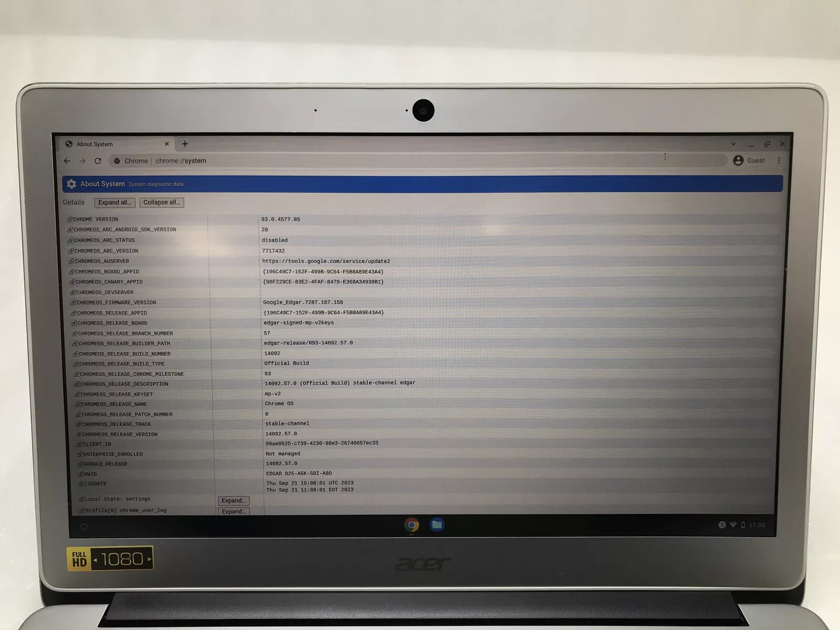Expand the Profile[0] chrome_user_log entry
Screen dimensions: 840x630
234,511
